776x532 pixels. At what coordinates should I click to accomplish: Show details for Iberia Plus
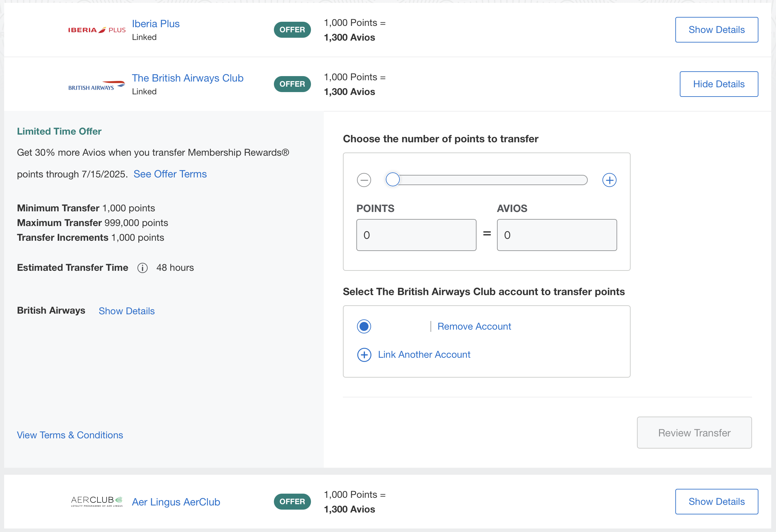[717, 30]
